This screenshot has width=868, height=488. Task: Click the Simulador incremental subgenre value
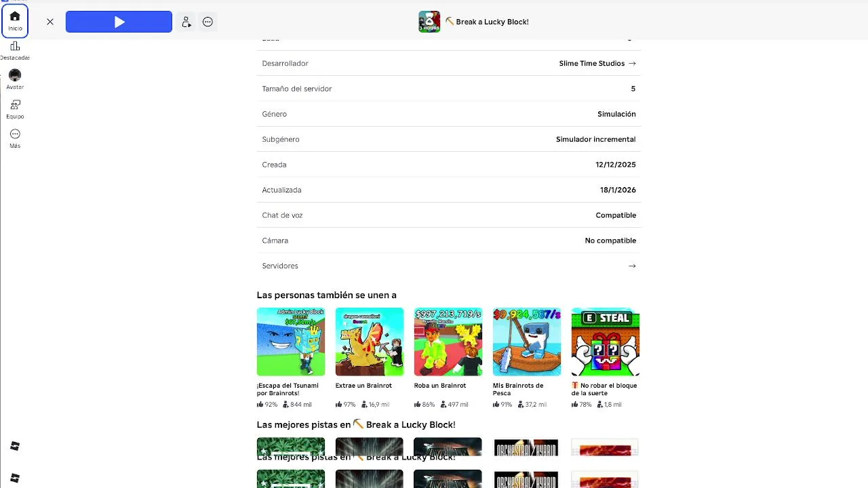pyautogui.click(x=595, y=139)
